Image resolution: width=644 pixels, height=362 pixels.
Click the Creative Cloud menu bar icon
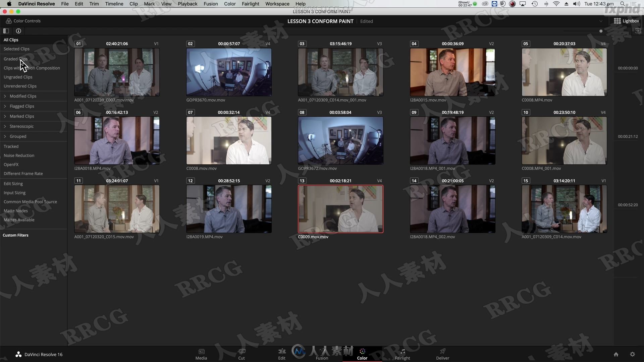point(485,4)
